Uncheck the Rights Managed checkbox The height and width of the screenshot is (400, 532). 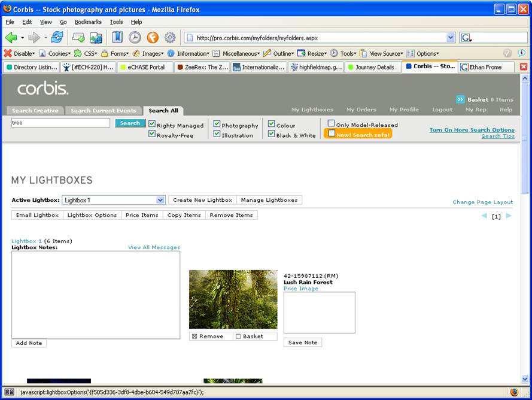(152, 125)
